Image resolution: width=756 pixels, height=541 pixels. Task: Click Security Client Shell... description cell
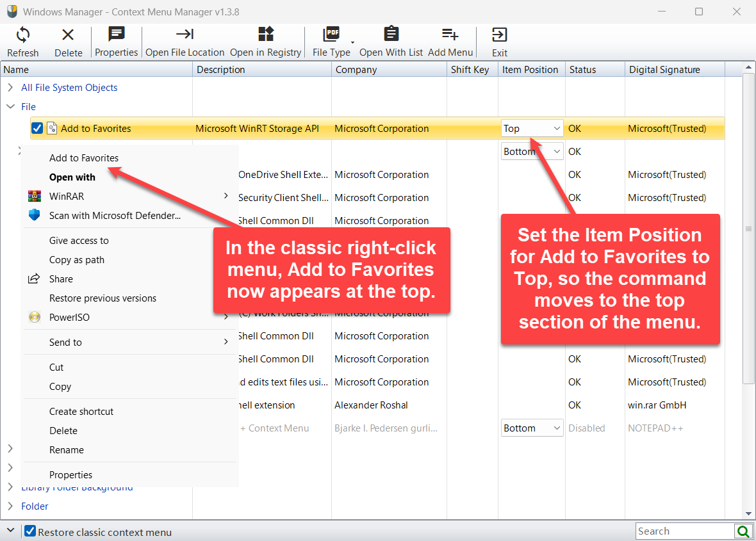point(283,198)
